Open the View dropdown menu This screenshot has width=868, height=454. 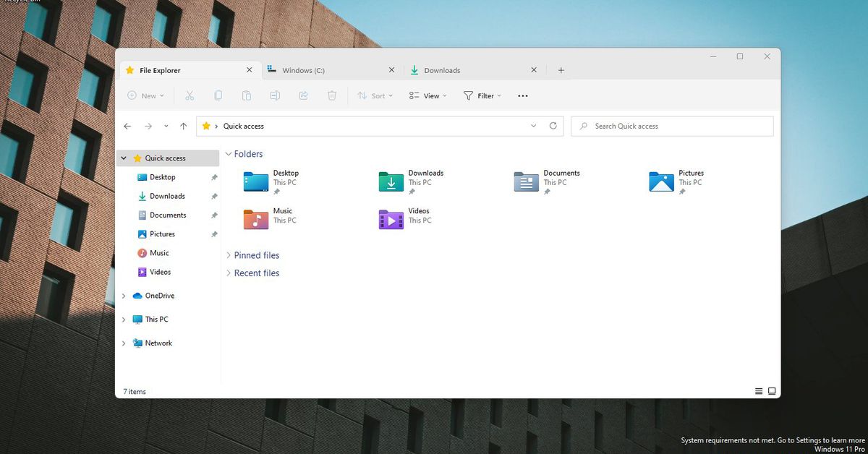pos(427,95)
